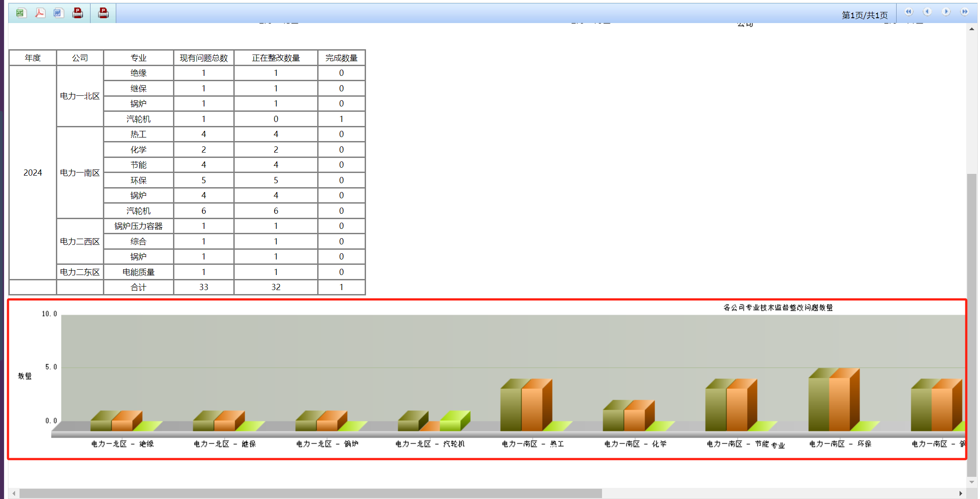This screenshot has height=499, width=980.
Task: Click vertical scrollbar down arrow
Action: (972, 482)
